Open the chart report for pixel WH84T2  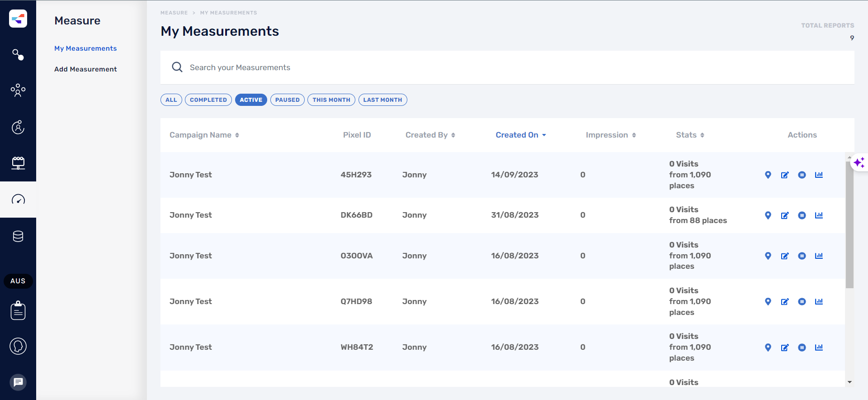(x=819, y=348)
